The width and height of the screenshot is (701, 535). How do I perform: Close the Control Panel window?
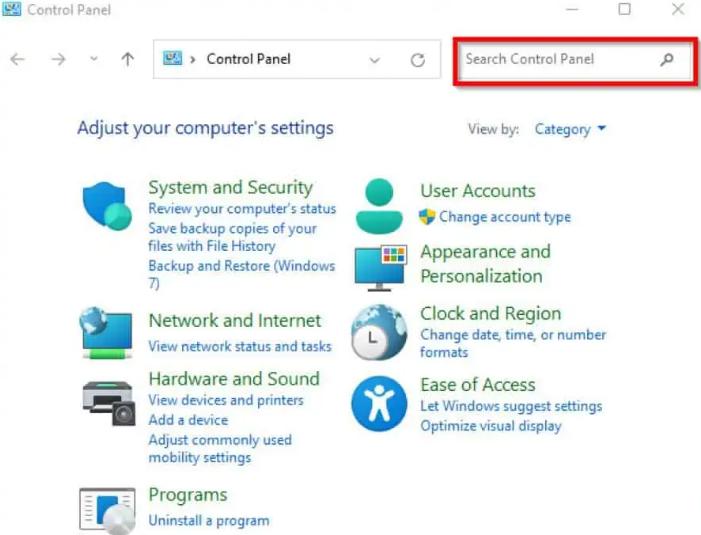[678, 9]
